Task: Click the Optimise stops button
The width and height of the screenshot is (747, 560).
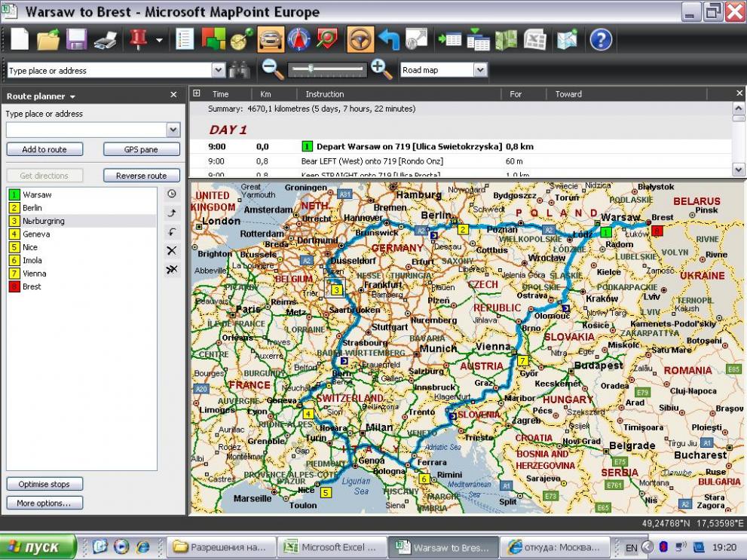Action: pyautogui.click(x=44, y=485)
